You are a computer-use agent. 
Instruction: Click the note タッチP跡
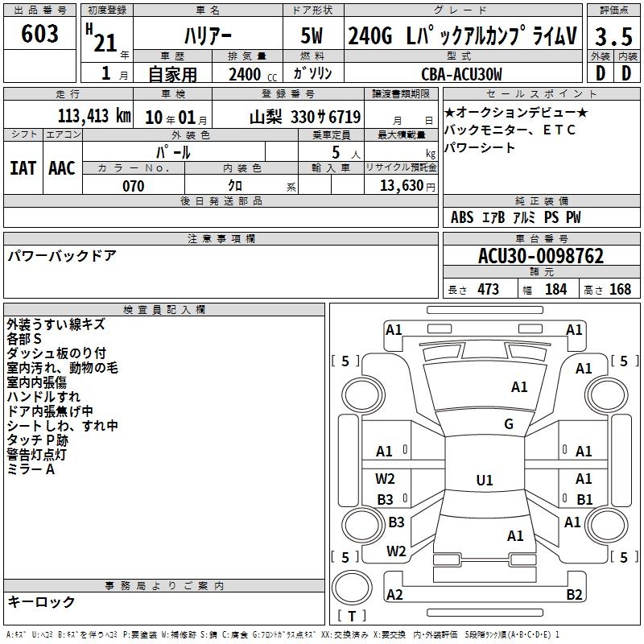coord(37,440)
